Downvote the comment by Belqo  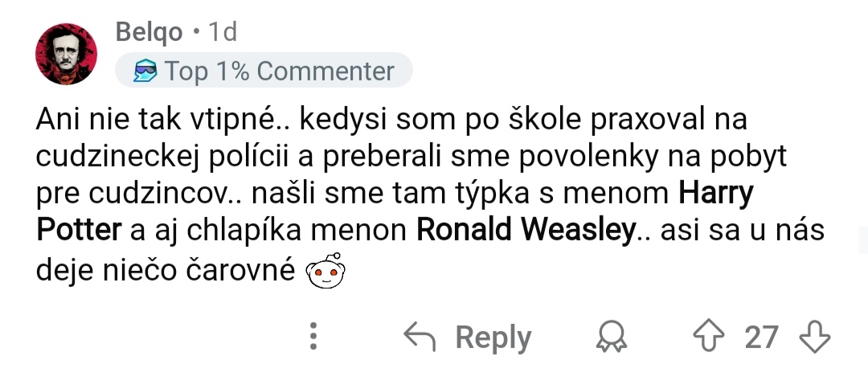pos(814,337)
